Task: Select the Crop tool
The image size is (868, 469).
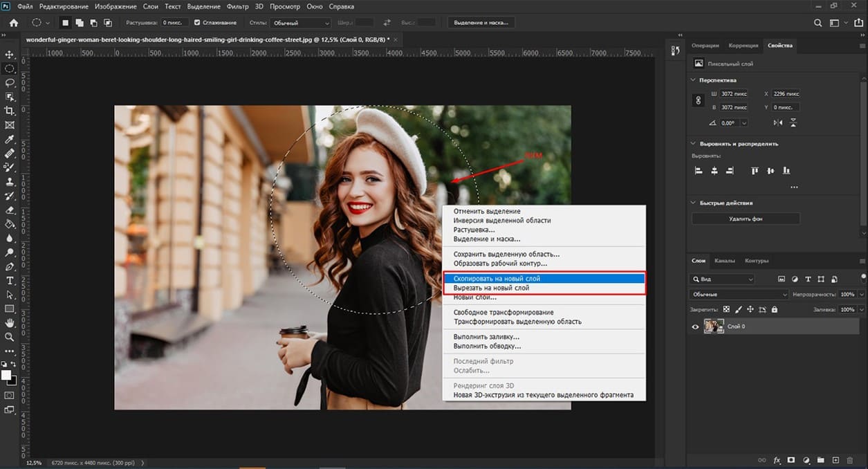Action: [10, 111]
